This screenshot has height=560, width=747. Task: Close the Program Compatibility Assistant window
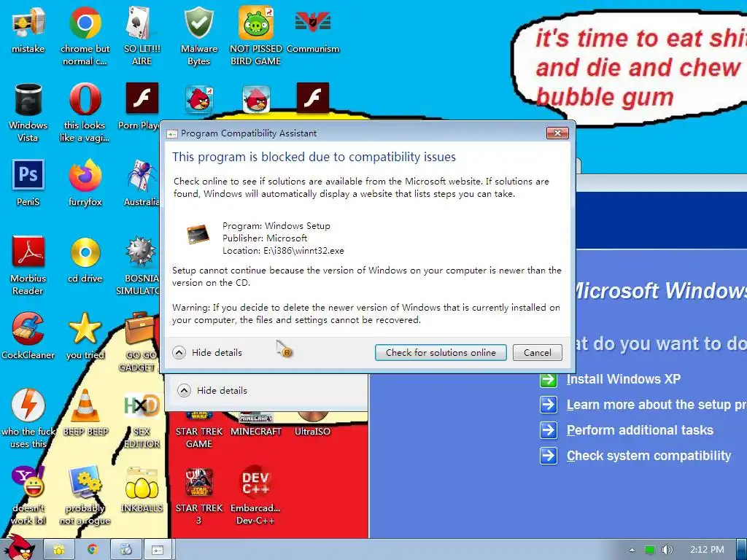point(557,133)
